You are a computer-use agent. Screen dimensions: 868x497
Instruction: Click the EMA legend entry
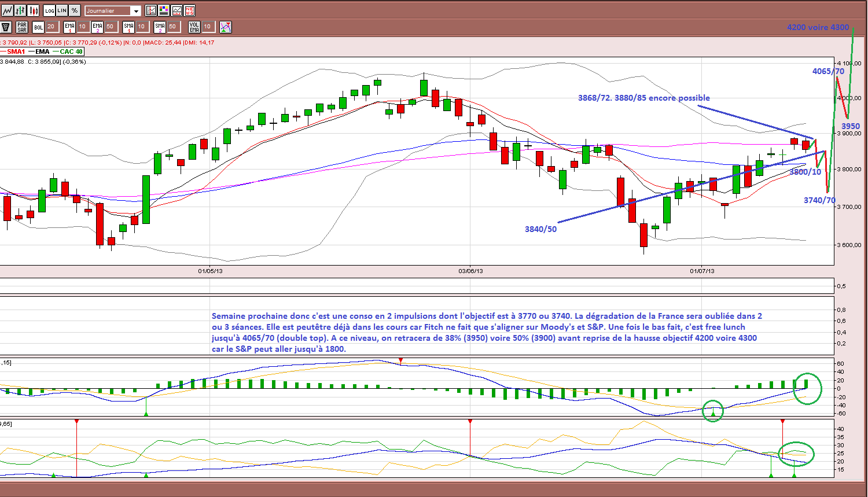pyautogui.click(x=39, y=51)
